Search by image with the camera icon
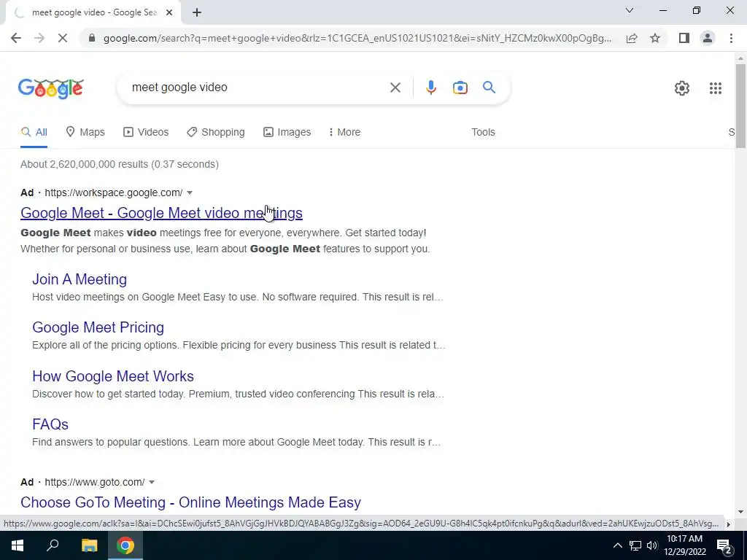747x560 pixels. coord(460,87)
